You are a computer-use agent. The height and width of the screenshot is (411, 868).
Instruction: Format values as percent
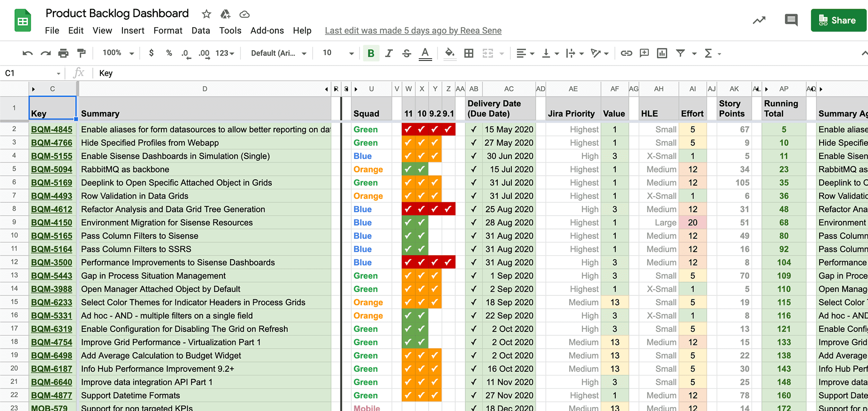169,53
